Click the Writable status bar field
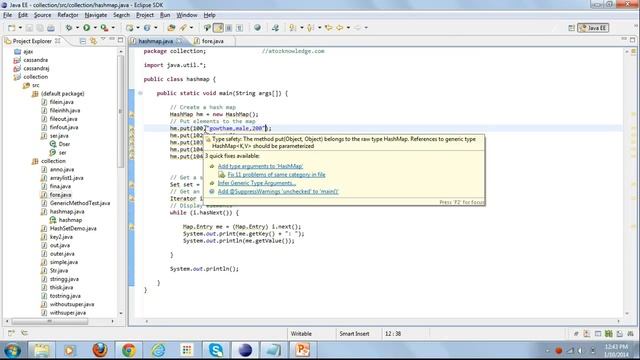 [x=301, y=334]
